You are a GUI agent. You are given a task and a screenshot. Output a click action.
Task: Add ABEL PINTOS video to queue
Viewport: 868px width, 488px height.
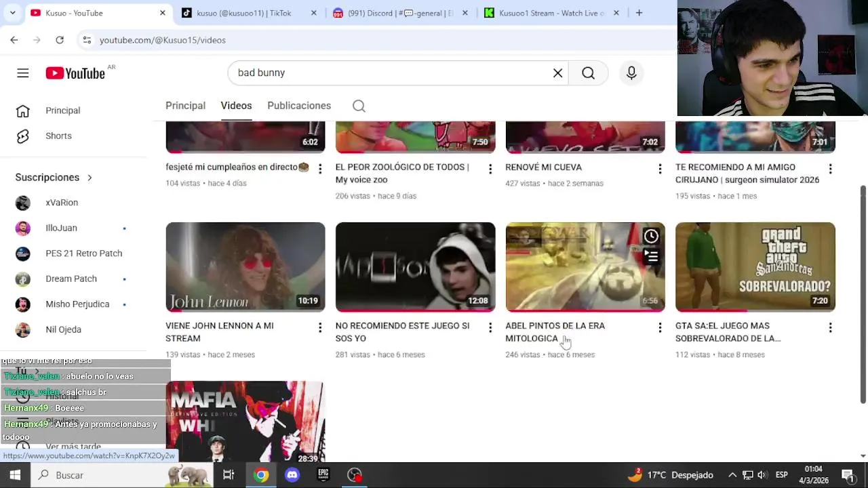(x=651, y=256)
